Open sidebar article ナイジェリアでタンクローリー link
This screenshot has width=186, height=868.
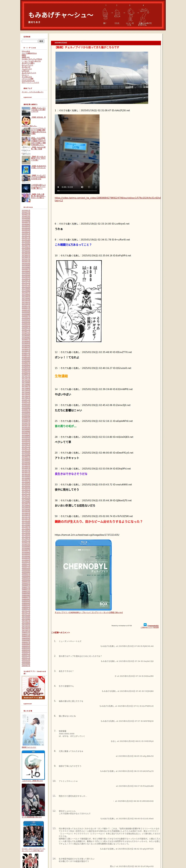[39, 131]
